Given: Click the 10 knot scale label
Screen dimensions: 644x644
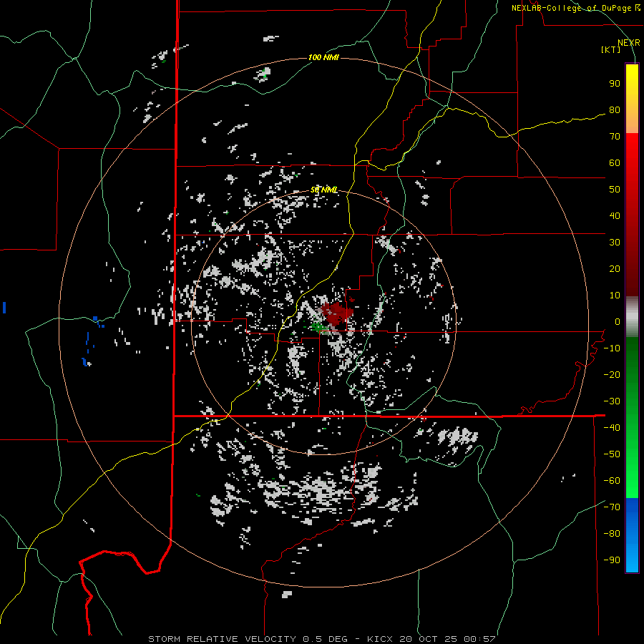Looking at the screenshot, I should [x=615, y=296].
